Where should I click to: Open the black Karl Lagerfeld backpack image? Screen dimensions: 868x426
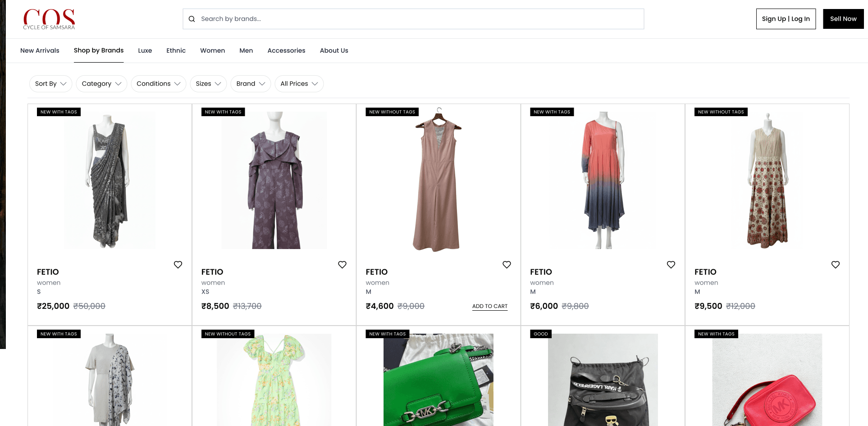click(603, 380)
